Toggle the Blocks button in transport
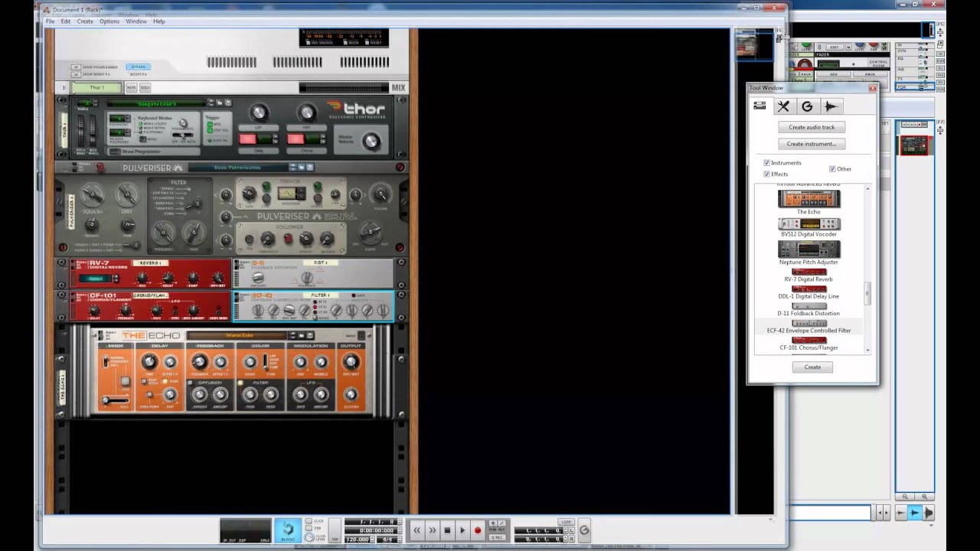The width and height of the screenshot is (980, 551). click(288, 530)
